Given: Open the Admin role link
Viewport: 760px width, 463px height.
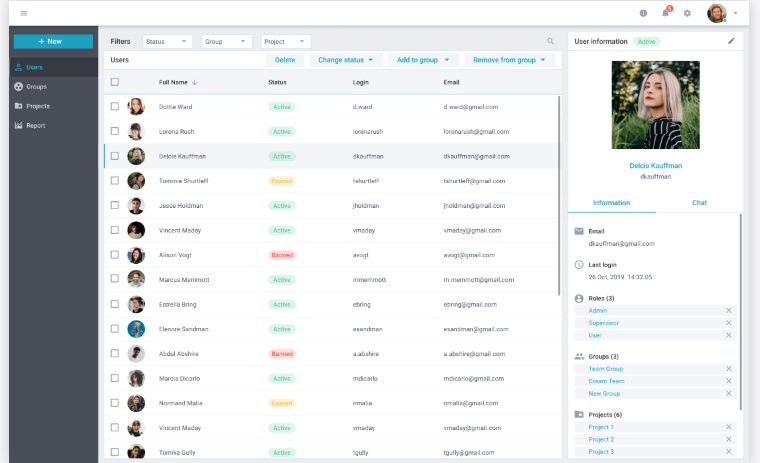Looking at the screenshot, I should [598, 310].
